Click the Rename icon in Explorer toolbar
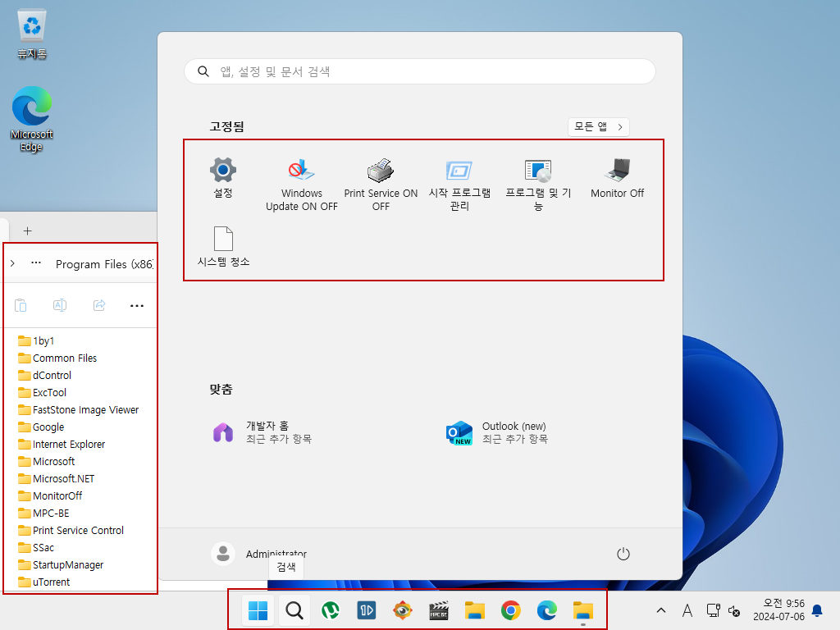Image resolution: width=840 pixels, height=630 pixels. tap(60, 305)
